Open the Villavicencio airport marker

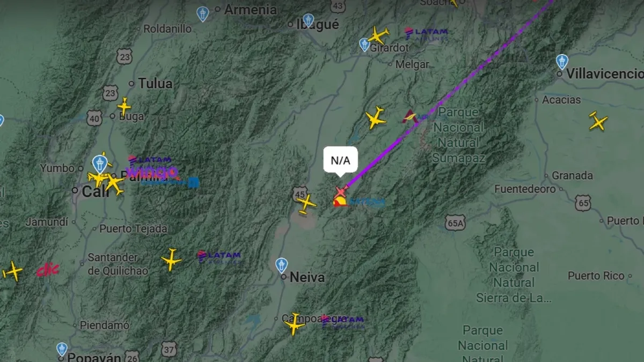coord(562,62)
